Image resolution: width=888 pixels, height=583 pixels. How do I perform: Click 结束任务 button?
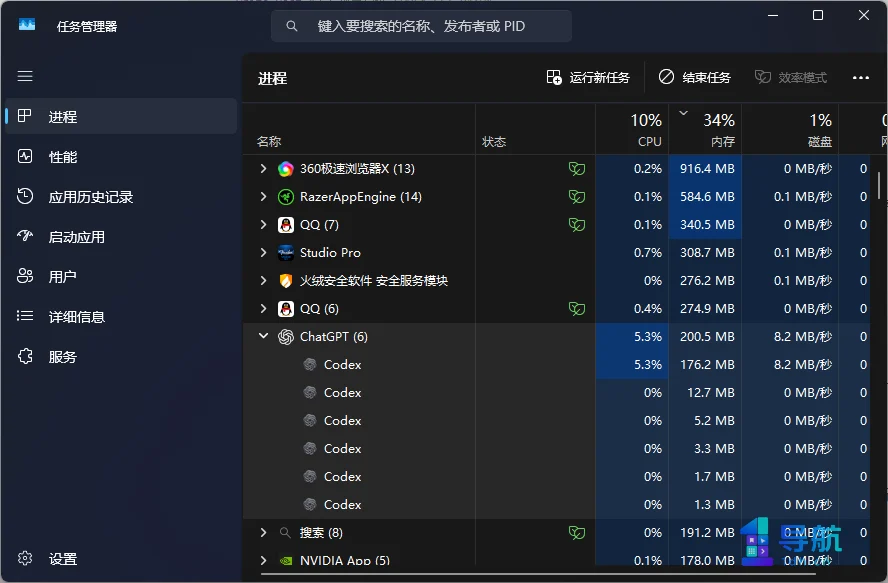pos(695,78)
